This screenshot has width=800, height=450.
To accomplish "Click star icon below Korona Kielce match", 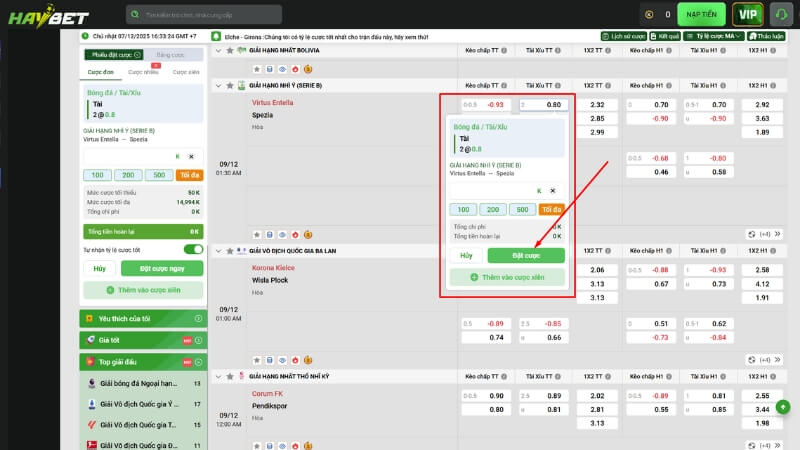I will (x=257, y=360).
